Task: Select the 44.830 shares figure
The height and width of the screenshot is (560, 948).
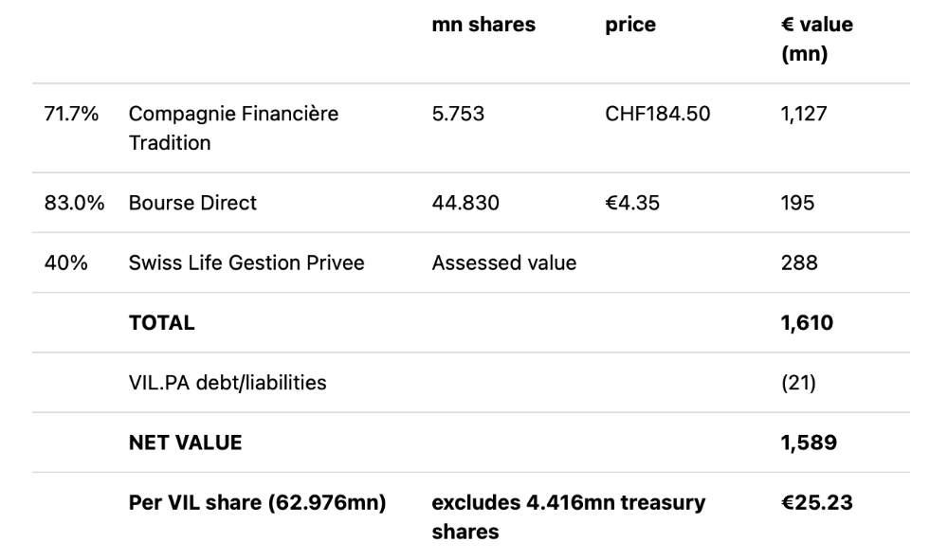Action: [x=465, y=203]
